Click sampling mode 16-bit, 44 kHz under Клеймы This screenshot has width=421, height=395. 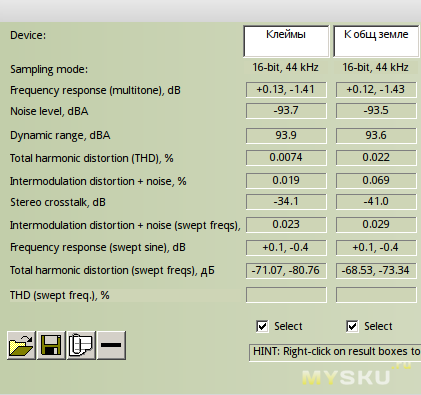point(285,67)
